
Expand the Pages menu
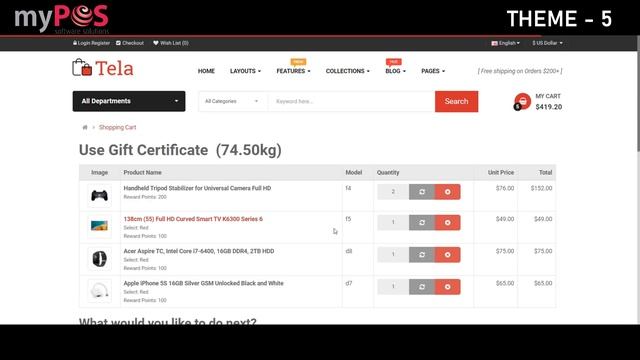(433, 71)
